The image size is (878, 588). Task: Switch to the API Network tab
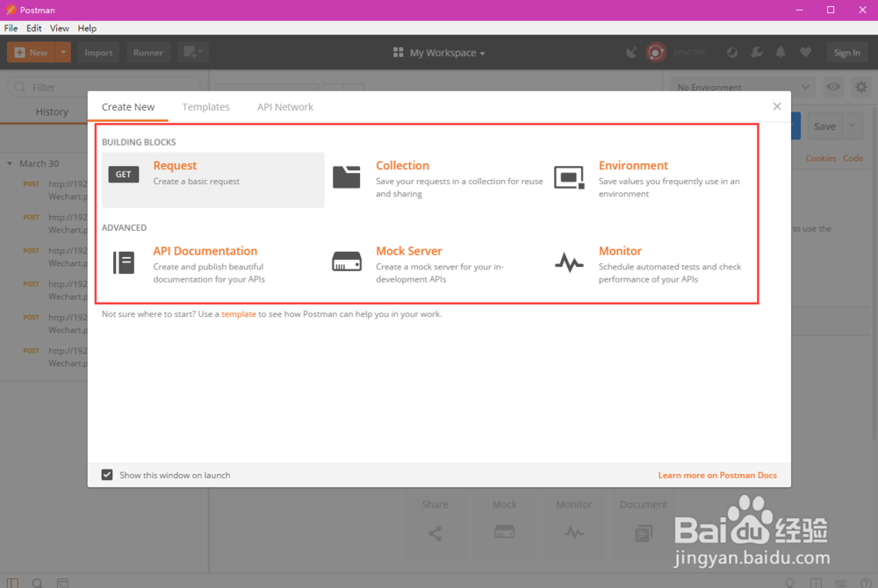coord(285,107)
